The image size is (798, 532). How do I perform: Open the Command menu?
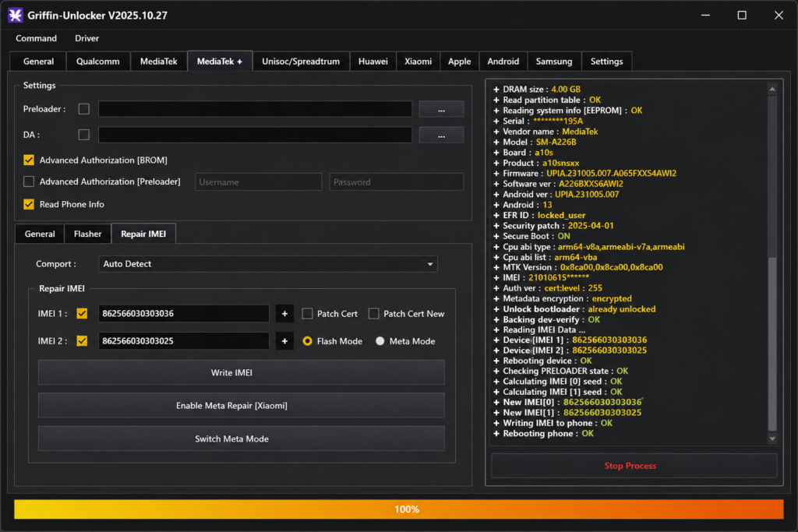pyautogui.click(x=36, y=39)
